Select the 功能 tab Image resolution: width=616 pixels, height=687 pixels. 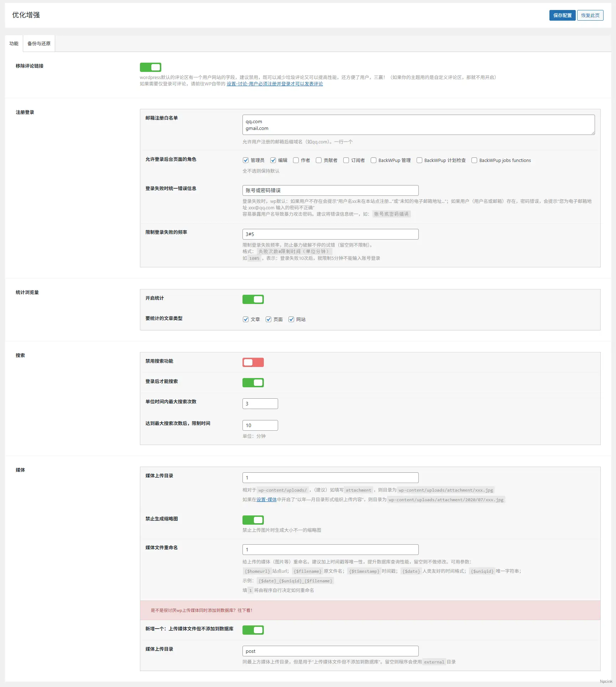click(x=14, y=43)
